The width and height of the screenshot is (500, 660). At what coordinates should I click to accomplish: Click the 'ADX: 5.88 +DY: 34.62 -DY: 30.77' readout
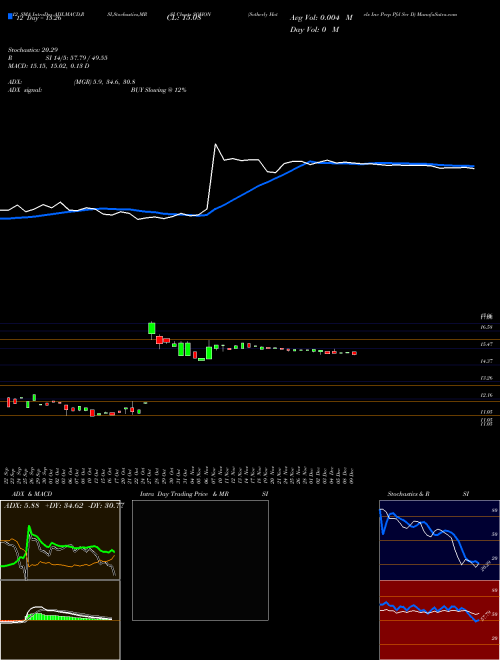pyautogui.click(x=64, y=506)
